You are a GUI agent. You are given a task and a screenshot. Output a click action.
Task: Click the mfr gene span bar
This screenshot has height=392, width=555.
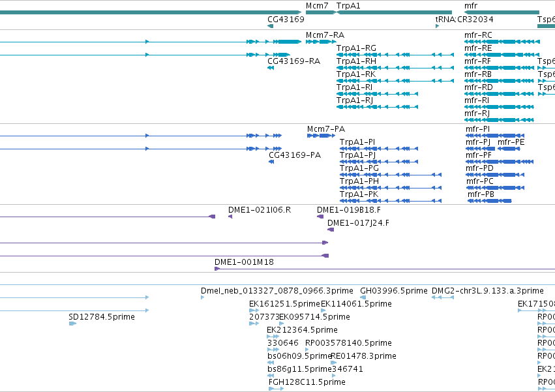coord(502,13)
